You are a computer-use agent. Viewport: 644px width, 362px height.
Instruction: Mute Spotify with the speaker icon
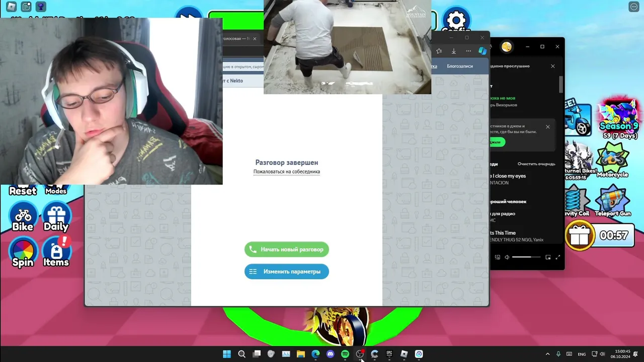[507, 257]
